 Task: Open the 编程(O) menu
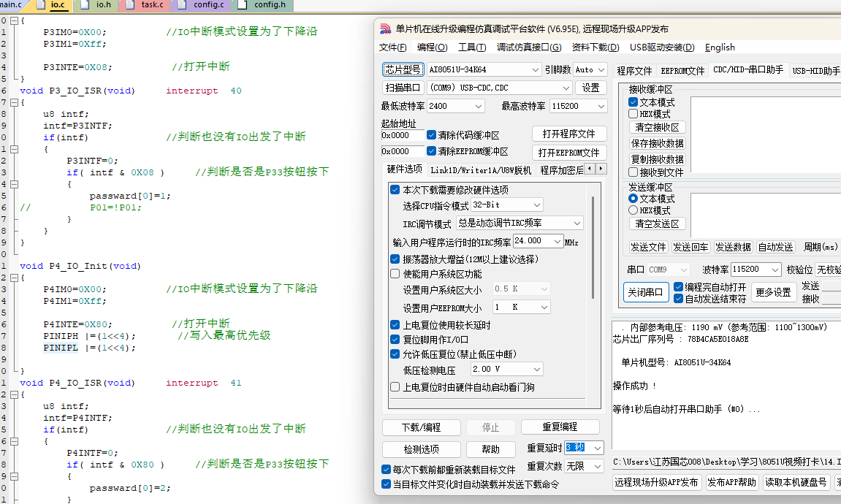(433, 47)
